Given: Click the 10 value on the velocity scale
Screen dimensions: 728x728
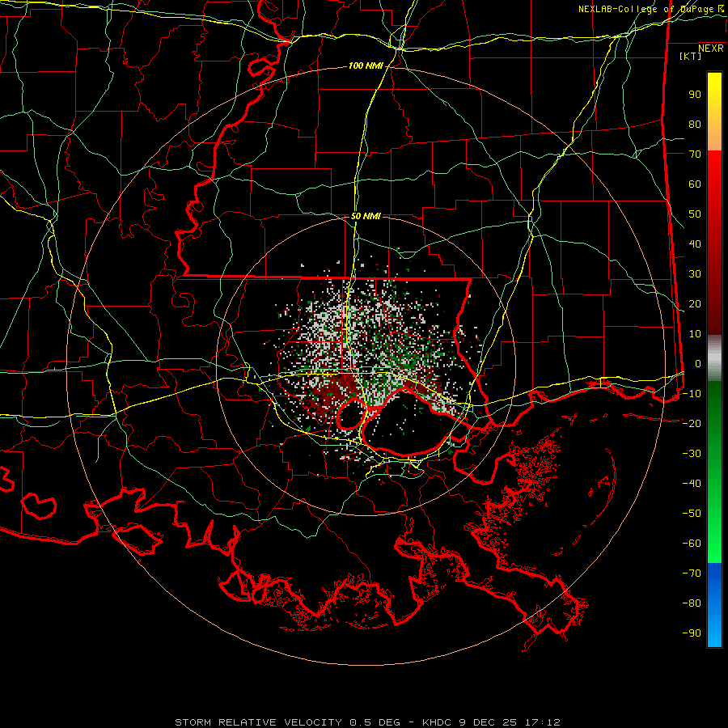Looking at the screenshot, I should 695,334.
